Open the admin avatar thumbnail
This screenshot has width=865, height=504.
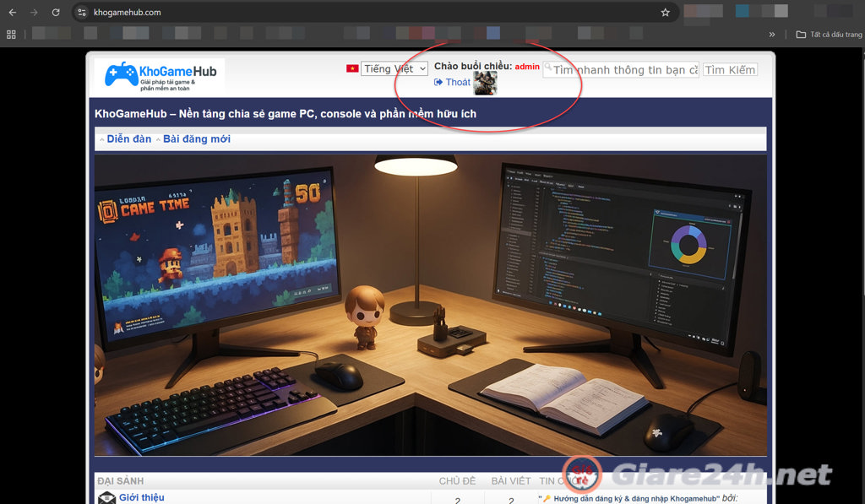[x=485, y=83]
